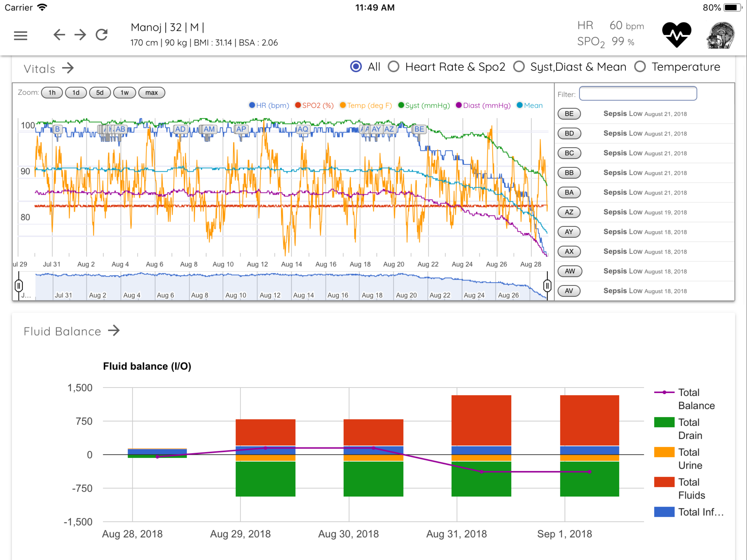Select the All vitals radio button
The image size is (747, 560).
point(356,66)
